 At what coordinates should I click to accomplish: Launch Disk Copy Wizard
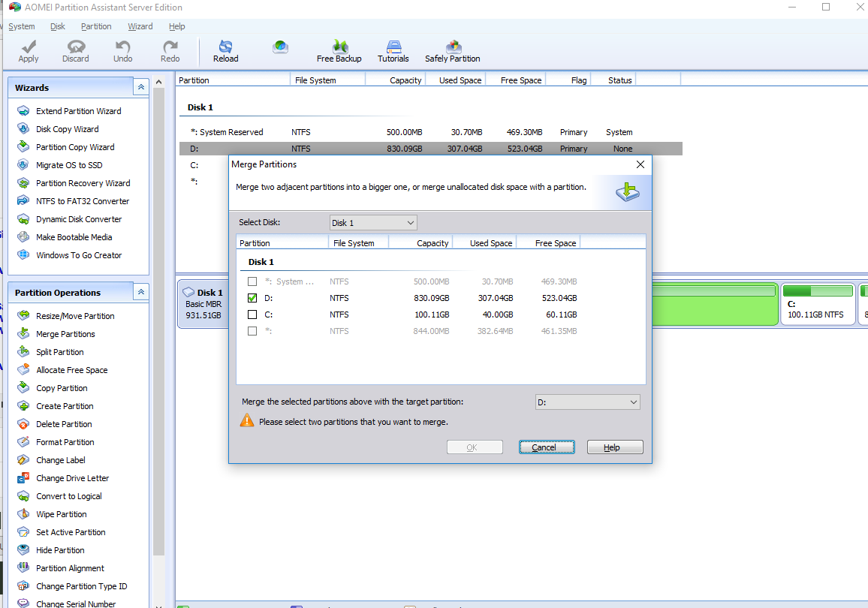pos(67,129)
